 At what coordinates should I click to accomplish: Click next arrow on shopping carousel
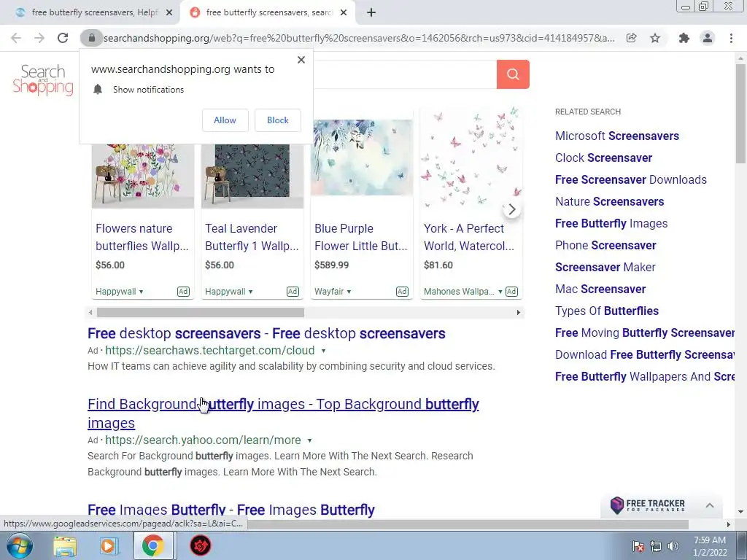(511, 209)
